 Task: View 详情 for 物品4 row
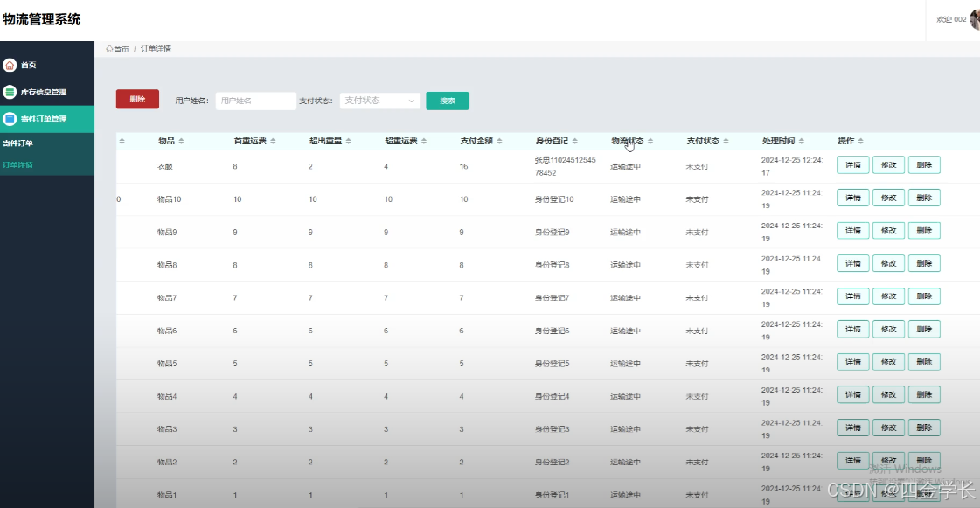tap(853, 395)
